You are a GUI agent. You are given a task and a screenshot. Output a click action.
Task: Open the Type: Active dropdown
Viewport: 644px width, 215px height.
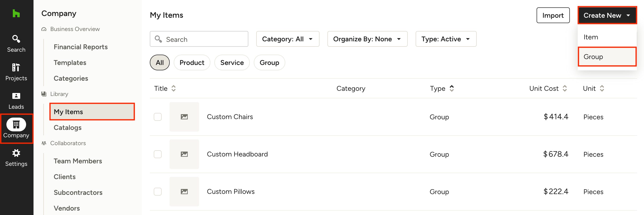coord(445,39)
